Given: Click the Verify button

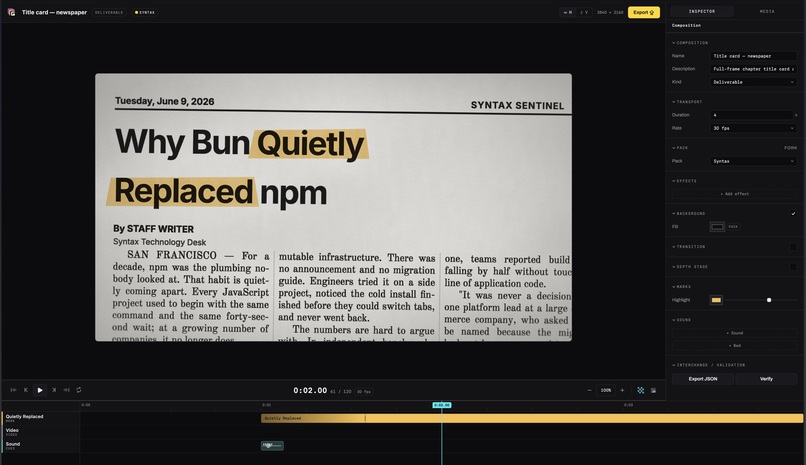Looking at the screenshot, I should (x=766, y=379).
